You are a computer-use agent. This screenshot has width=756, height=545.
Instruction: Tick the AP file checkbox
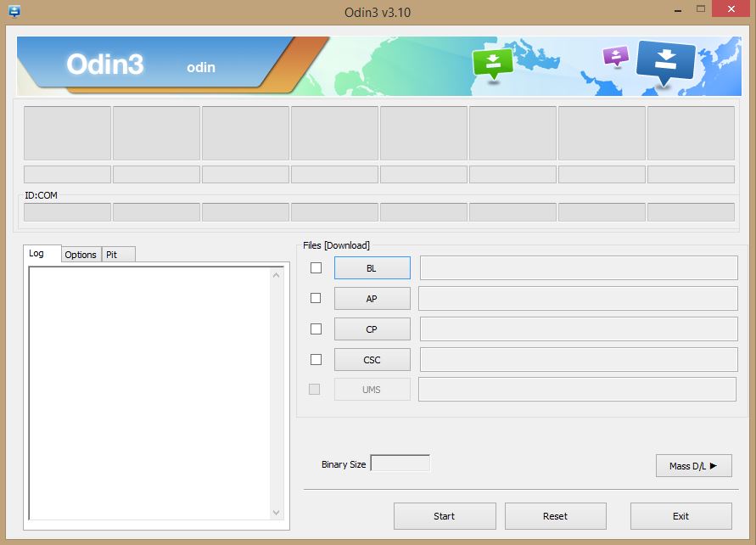316,298
